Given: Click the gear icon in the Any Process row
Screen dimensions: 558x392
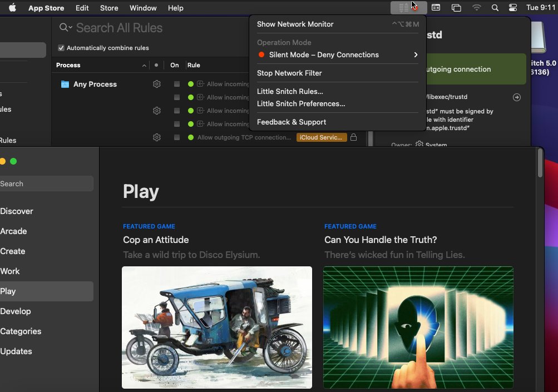Looking at the screenshot, I should pos(156,84).
